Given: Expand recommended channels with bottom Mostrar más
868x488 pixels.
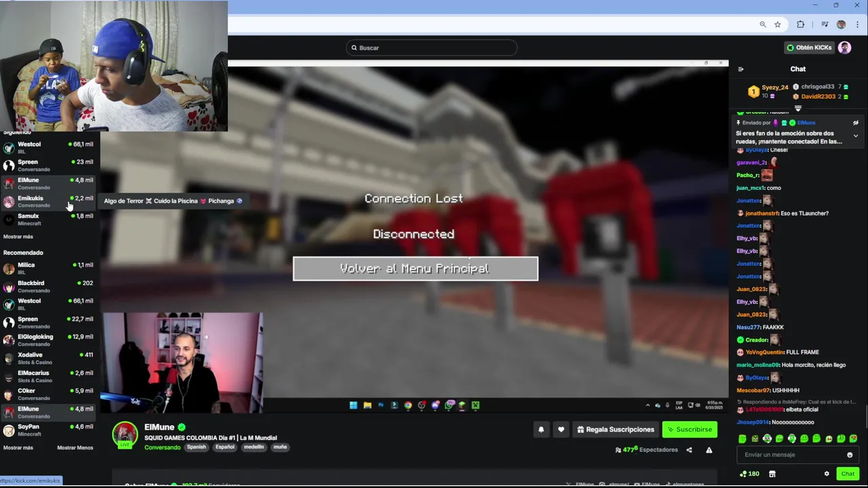Looking at the screenshot, I should click(x=18, y=448).
